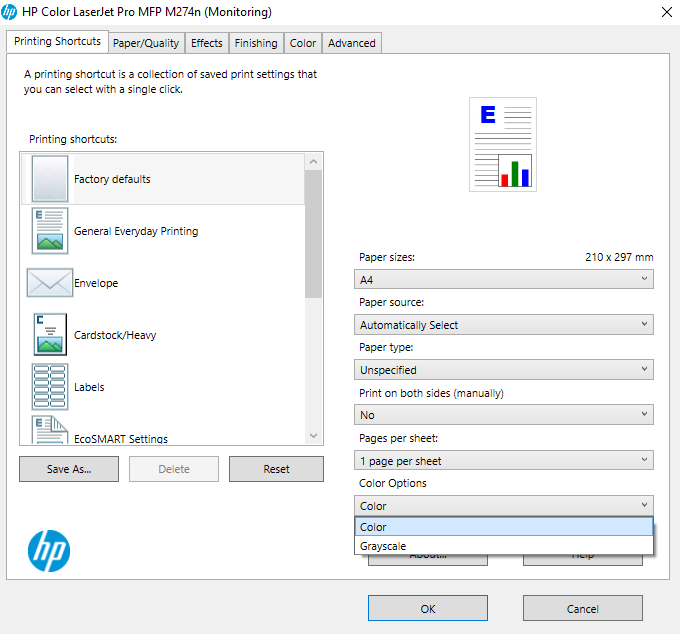Viewport: 680px width, 634px height.
Task: Select the General Everyday Printing icon
Action: click(x=50, y=231)
